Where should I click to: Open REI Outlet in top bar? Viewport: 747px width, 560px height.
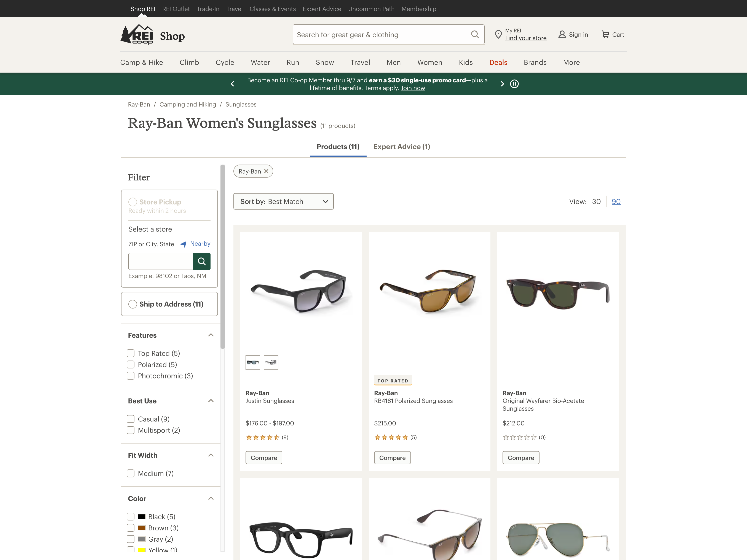click(176, 9)
